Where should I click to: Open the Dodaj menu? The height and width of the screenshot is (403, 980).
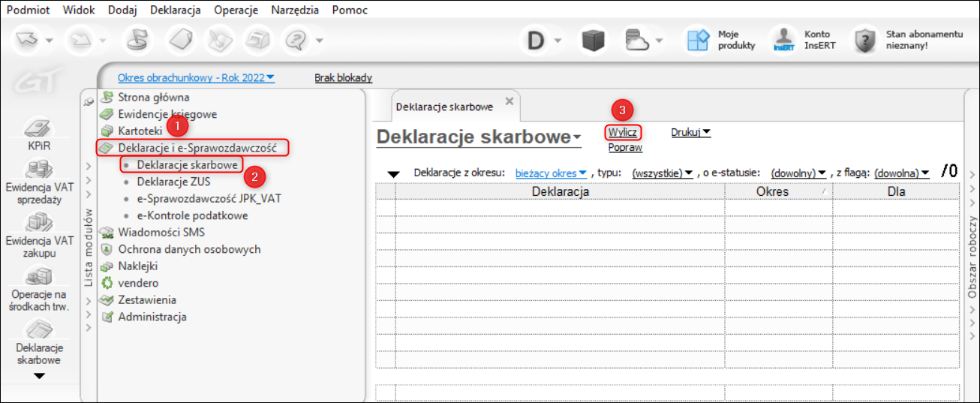tap(122, 11)
